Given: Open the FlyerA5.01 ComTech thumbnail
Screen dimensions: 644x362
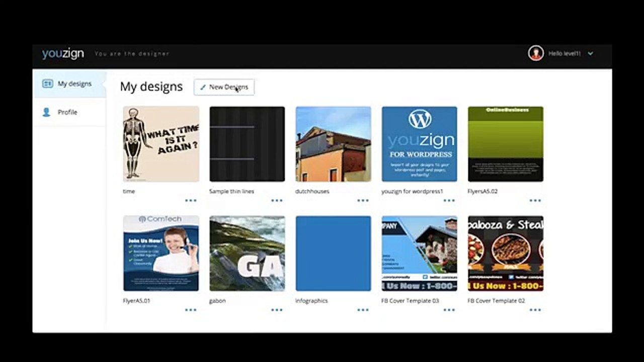Looking at the screenshot, I should [161, 253].
